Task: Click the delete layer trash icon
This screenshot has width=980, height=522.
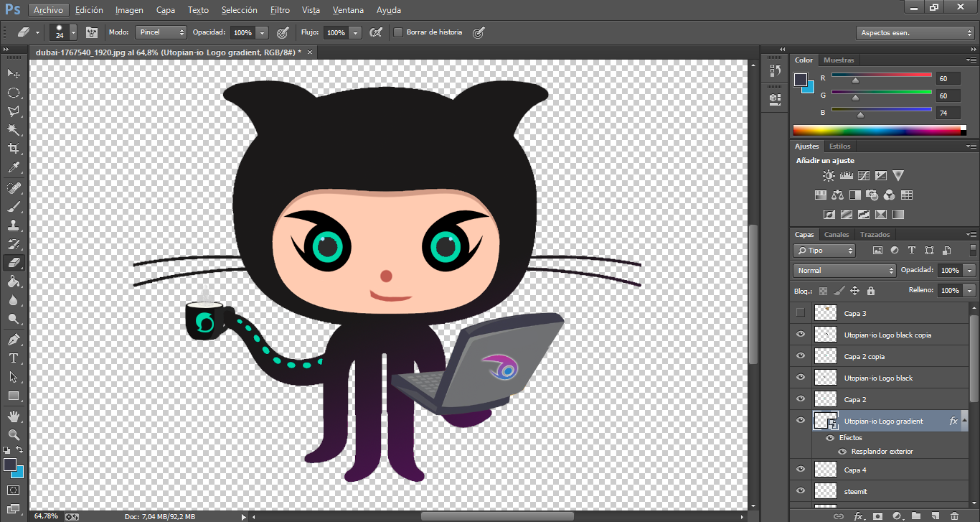Action: 954,516
